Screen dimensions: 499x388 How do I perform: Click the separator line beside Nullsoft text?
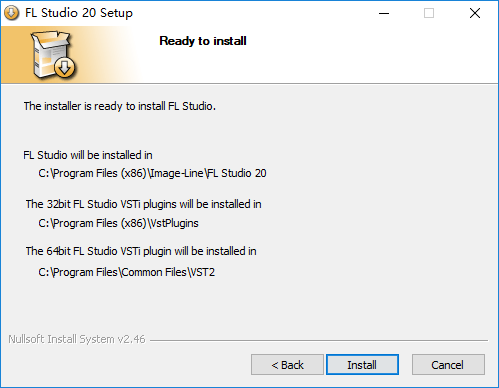click(x=319, y=340)
